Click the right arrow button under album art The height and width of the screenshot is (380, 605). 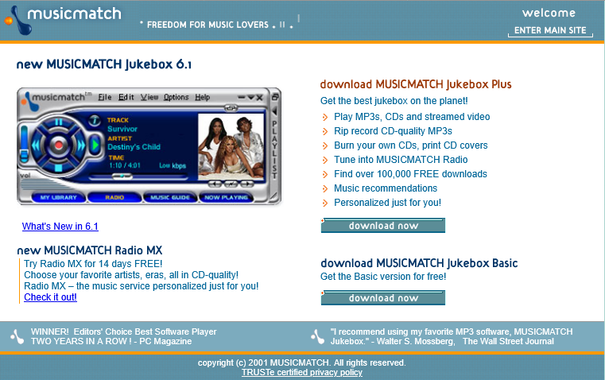click(247, 184)
